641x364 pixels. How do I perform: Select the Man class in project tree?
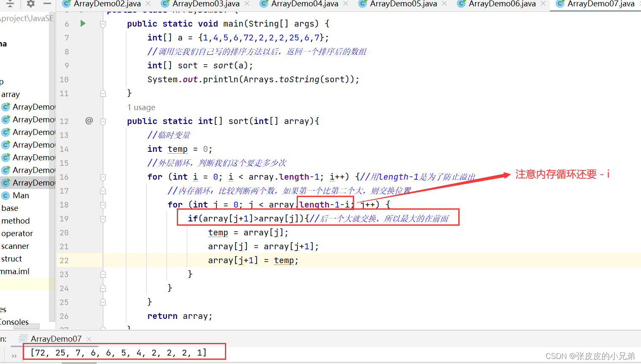click(x=21, y=195)
